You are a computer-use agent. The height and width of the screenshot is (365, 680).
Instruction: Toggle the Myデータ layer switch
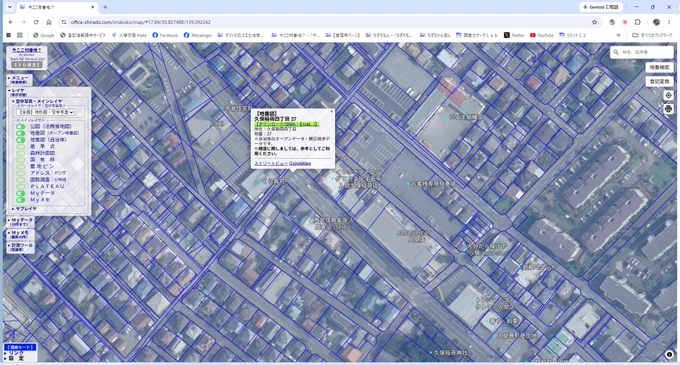(x=20, y=193)
